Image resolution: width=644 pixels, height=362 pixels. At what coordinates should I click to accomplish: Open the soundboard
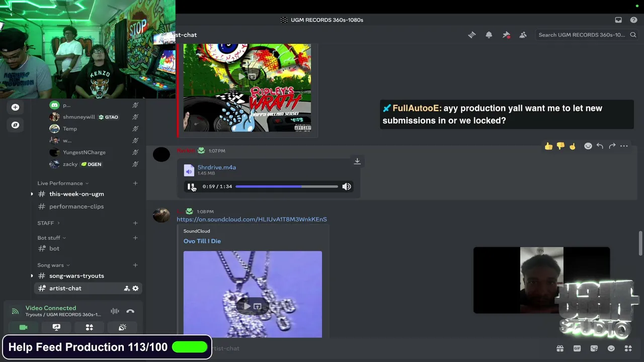pyautogui.click(x=122, y=327)
